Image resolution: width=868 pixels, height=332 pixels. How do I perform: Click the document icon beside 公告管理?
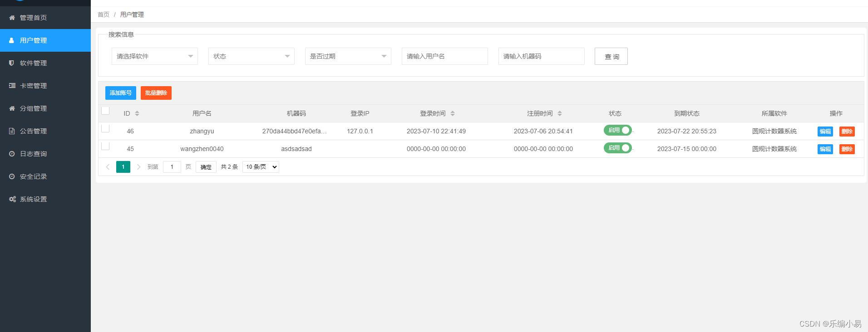(12, 131)
